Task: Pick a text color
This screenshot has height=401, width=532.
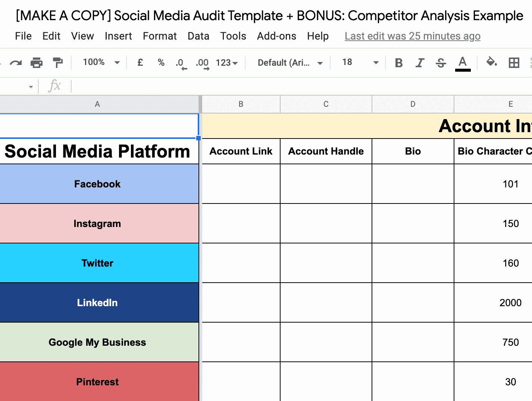Action: (x=463, y=62)
